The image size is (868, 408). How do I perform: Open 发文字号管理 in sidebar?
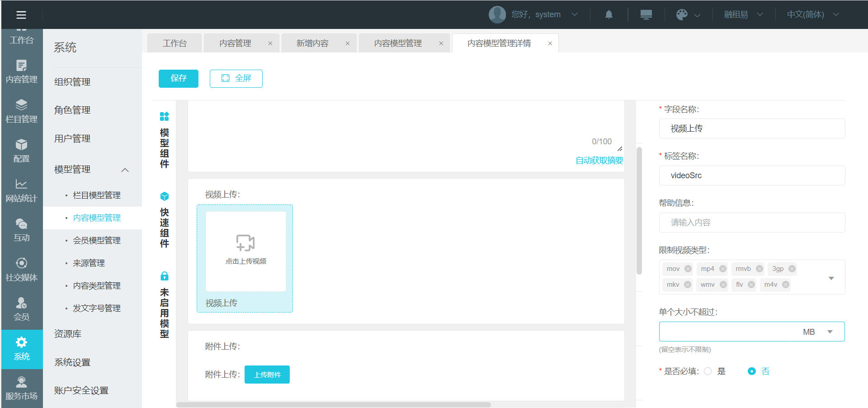(x=97, y=308)
